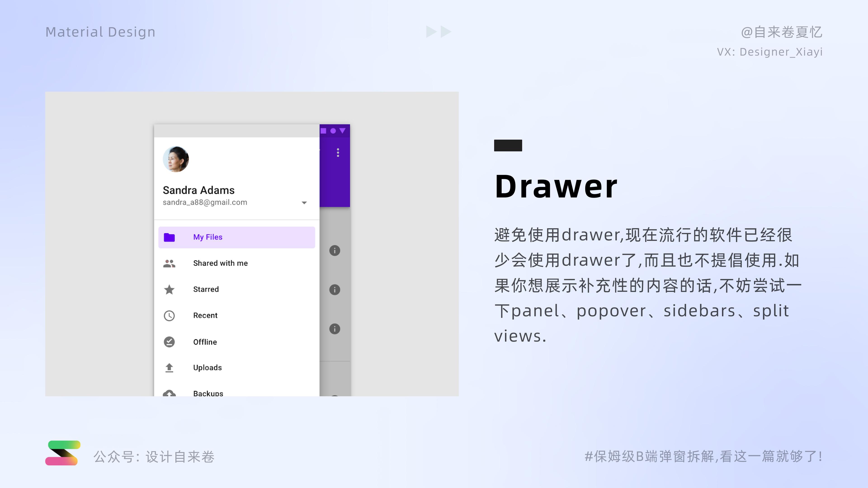Click the Recent clock icon

[x=169, y=316]
